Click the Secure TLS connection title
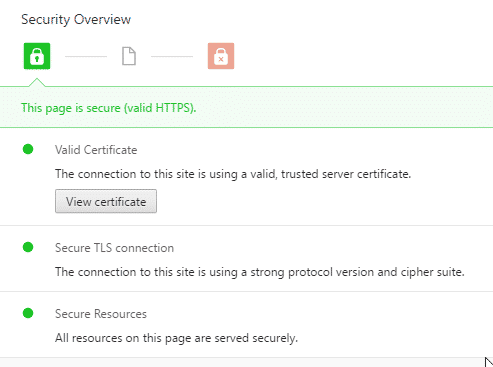This screenshot has width=493, height=367. tap(114, 248)
